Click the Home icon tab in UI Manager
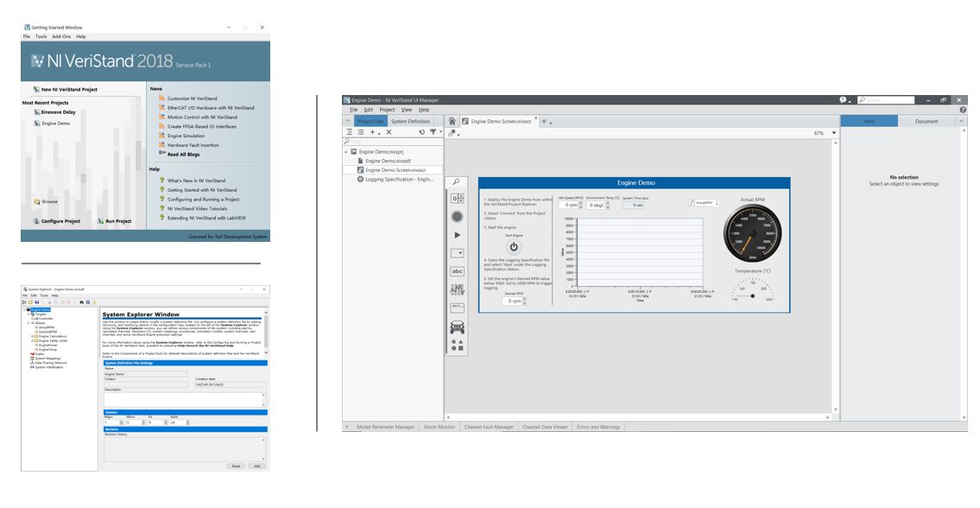The height and width of the screenshot is (508, 980). click(452, 121)
